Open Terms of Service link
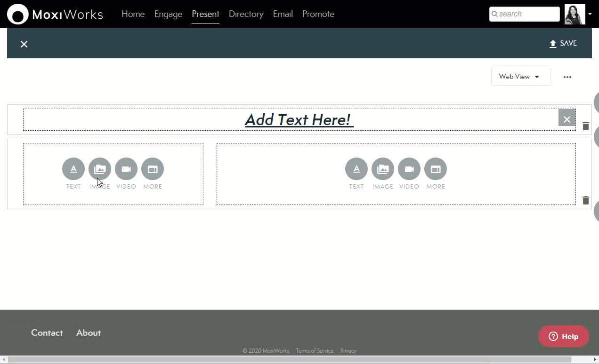599x364 pixels. (315, 351)
